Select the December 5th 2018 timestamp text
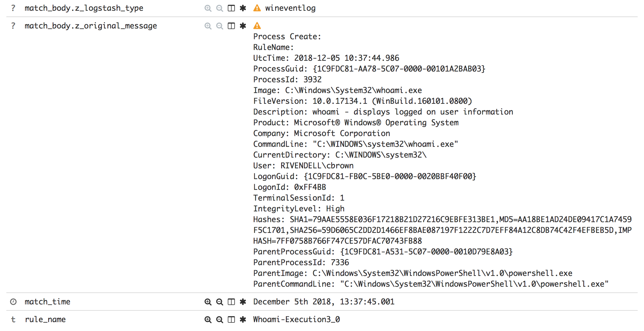The image size is (644, 331). [324, 302]
